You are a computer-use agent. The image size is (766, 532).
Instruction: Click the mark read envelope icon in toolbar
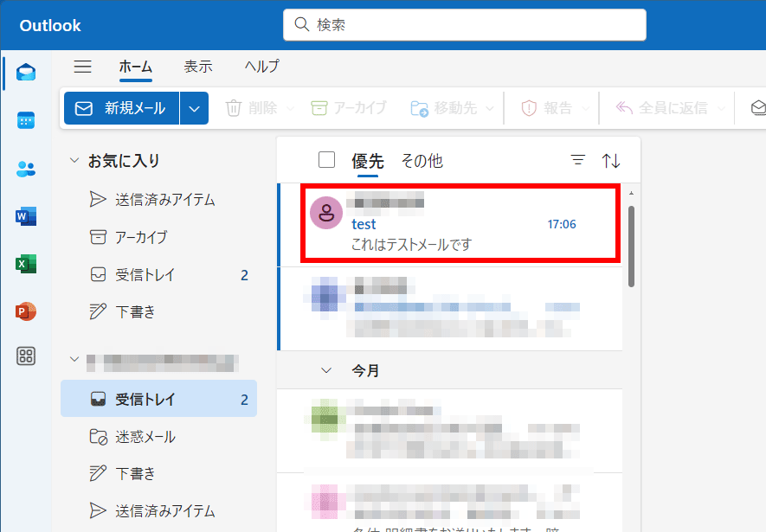click(x=757, y=107)
